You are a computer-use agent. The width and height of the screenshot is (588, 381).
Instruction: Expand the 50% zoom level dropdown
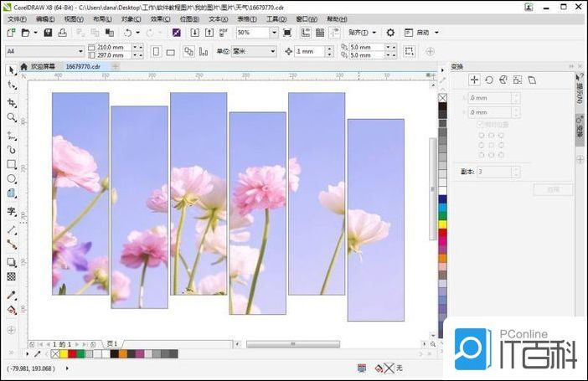coord(274,33)
